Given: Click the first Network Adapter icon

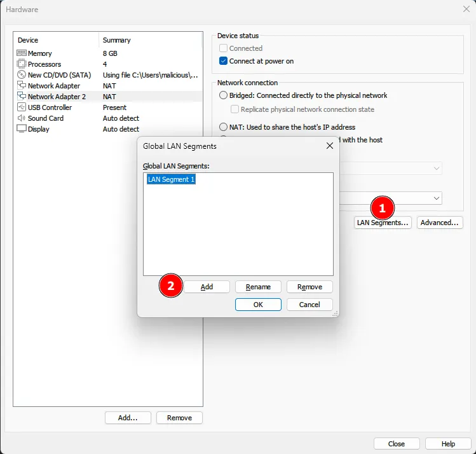Looking at the screenshot, I should pos(22,86).
